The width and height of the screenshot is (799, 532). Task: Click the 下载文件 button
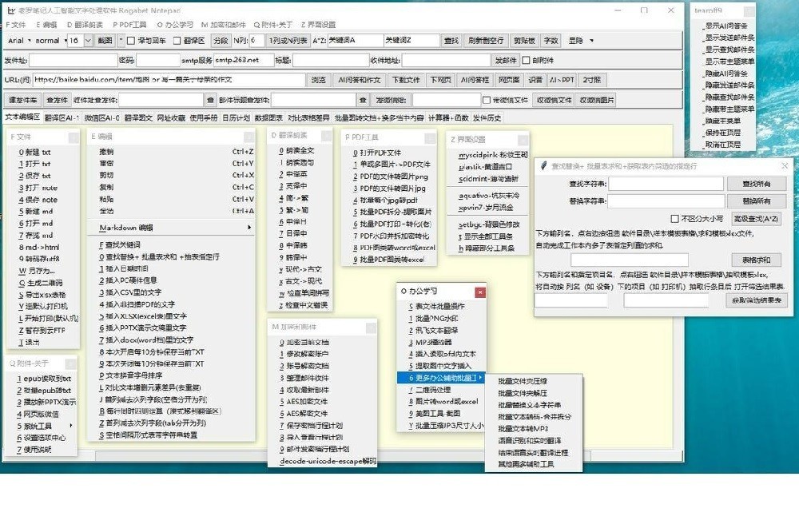point(405,80)
